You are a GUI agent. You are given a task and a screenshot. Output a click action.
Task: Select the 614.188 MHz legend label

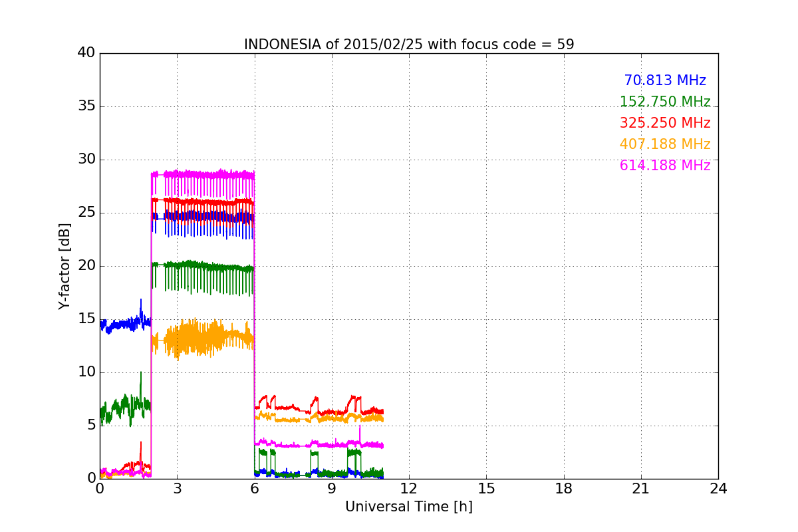[x=665, y=166]
